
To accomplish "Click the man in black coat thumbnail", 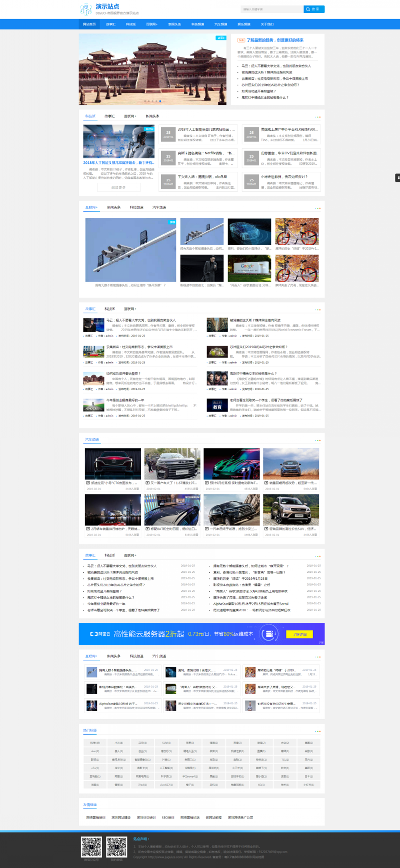I will click(202, 268).
